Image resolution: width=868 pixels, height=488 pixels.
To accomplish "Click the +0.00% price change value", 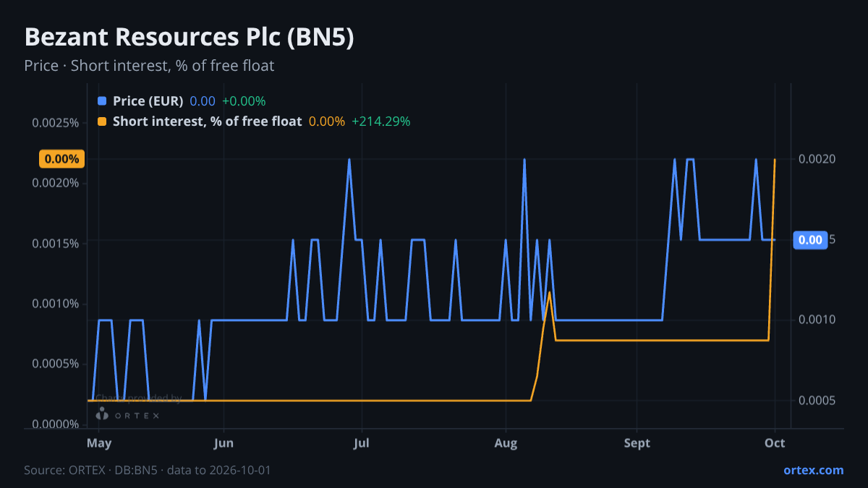I will coord(244,101).
